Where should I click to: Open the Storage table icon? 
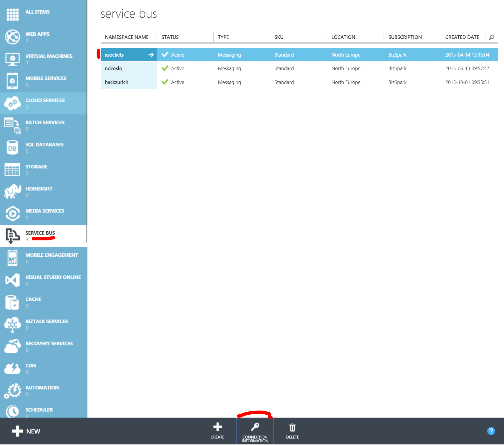click(x=12, y=169)
